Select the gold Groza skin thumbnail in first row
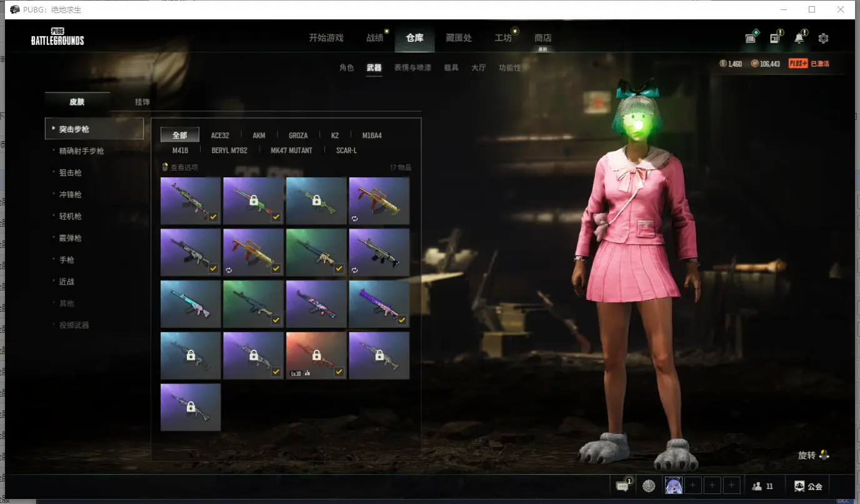 pos(379,200)
